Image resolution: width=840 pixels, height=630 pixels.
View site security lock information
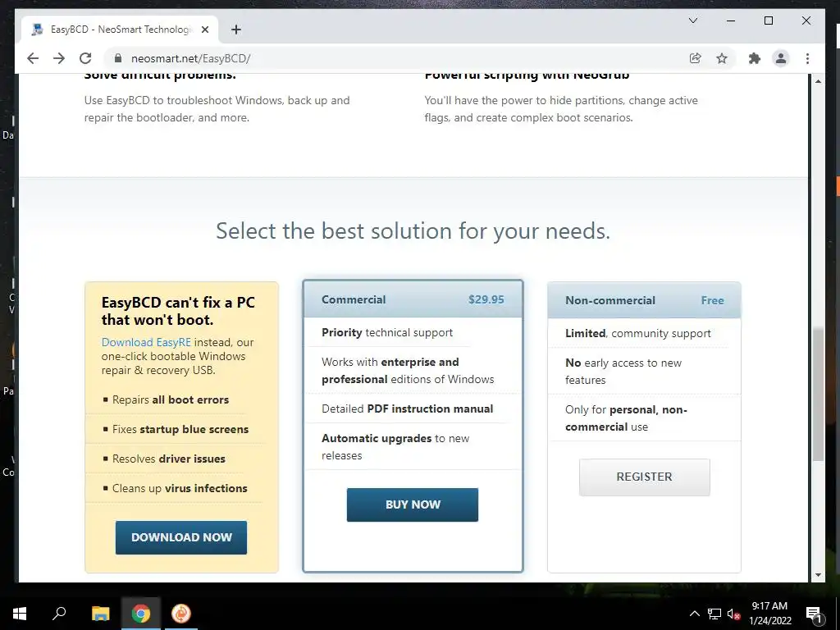[x=118, y=58]
